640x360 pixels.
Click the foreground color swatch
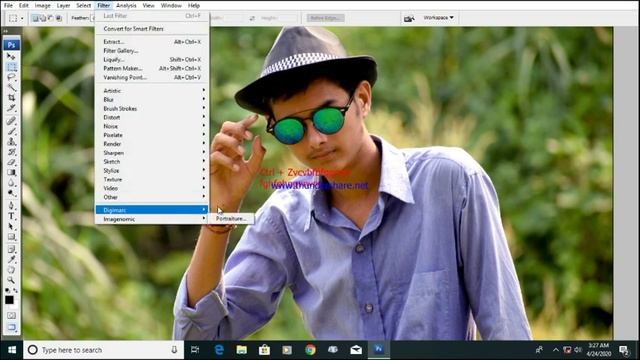tap(9, 300)
